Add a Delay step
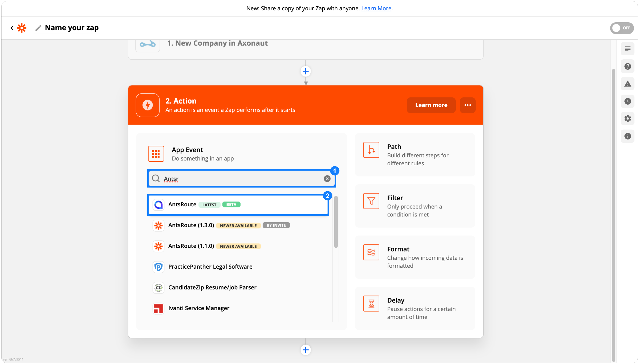 (x=415, y=308)
